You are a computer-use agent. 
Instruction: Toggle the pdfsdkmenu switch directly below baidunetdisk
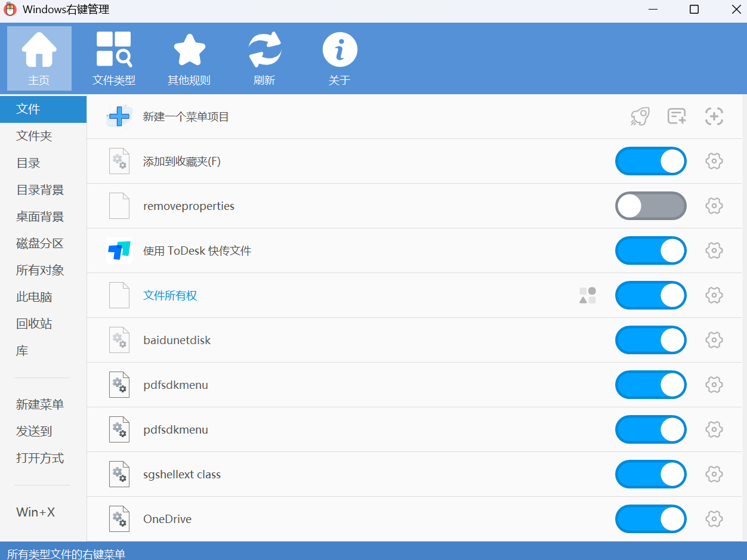click(x=651, y=385)
